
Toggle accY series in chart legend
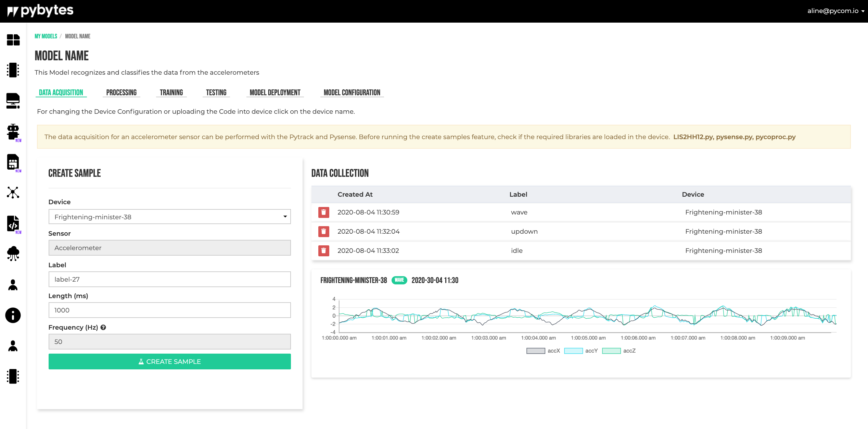[580, 351]
